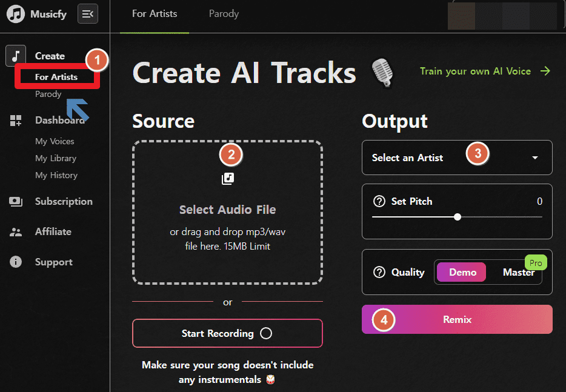566x392 pixels.
Task: Switch quality to Master
Action: tap(519, 272)
